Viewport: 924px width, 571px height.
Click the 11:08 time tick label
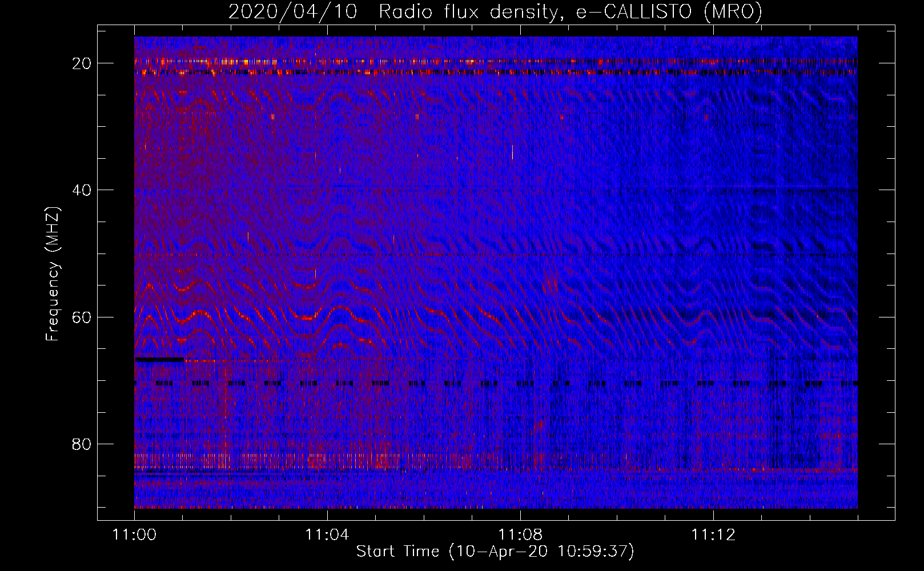(x=520, y=535)
